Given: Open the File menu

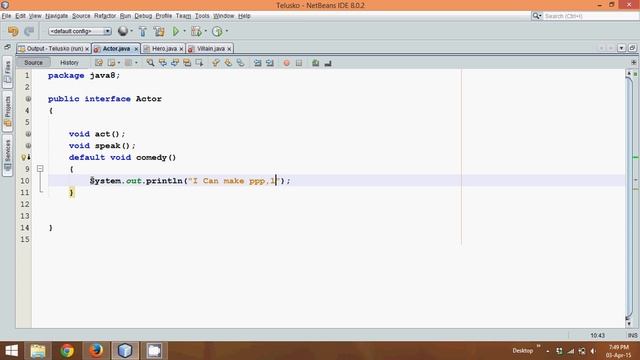Looking at the screenshot, I should (x=6, y=16).
